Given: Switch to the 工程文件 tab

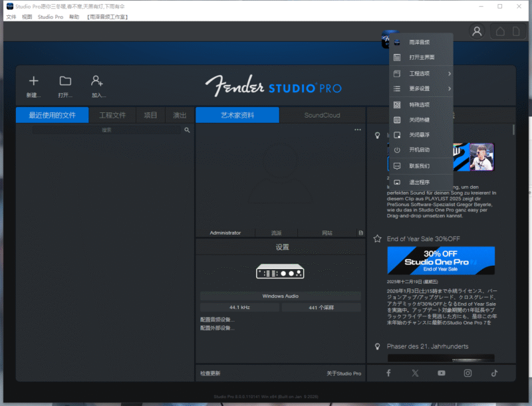Looking at the screenshot, I should coord(113,114).
